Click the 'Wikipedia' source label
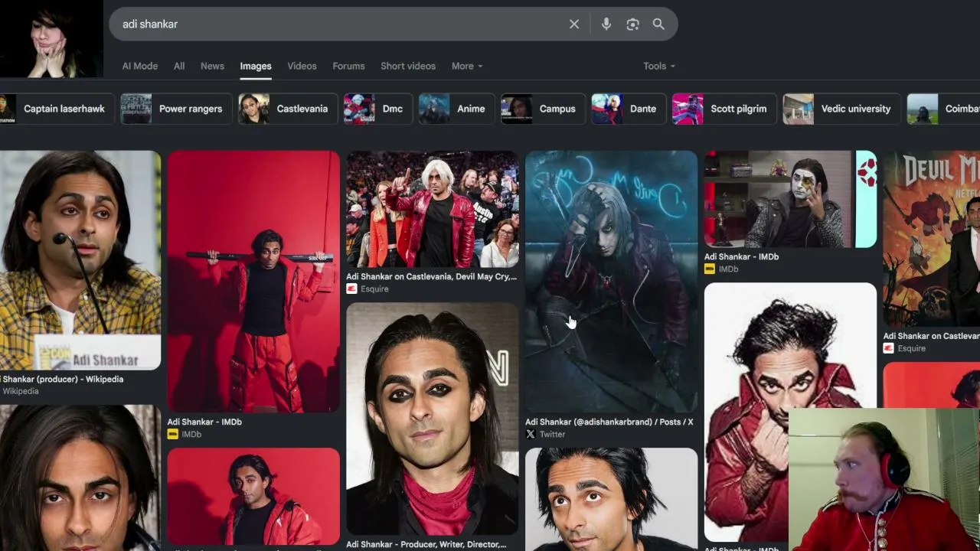Screen dimensions: 980x551 [x=20, y=391]
